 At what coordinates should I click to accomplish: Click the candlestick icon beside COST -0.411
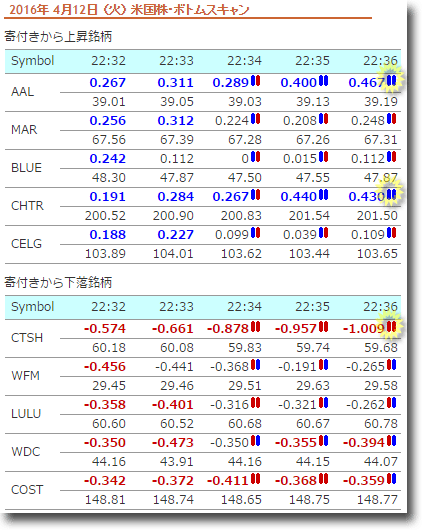tap(256, 479)
